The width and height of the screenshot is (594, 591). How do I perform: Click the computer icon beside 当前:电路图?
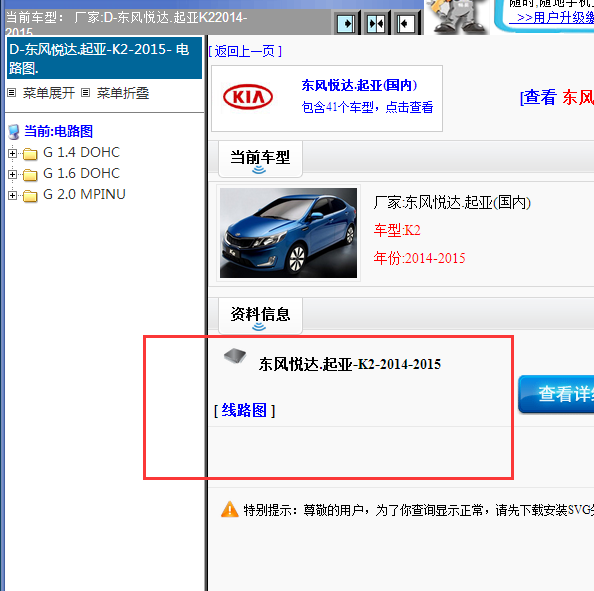(14, 132)
